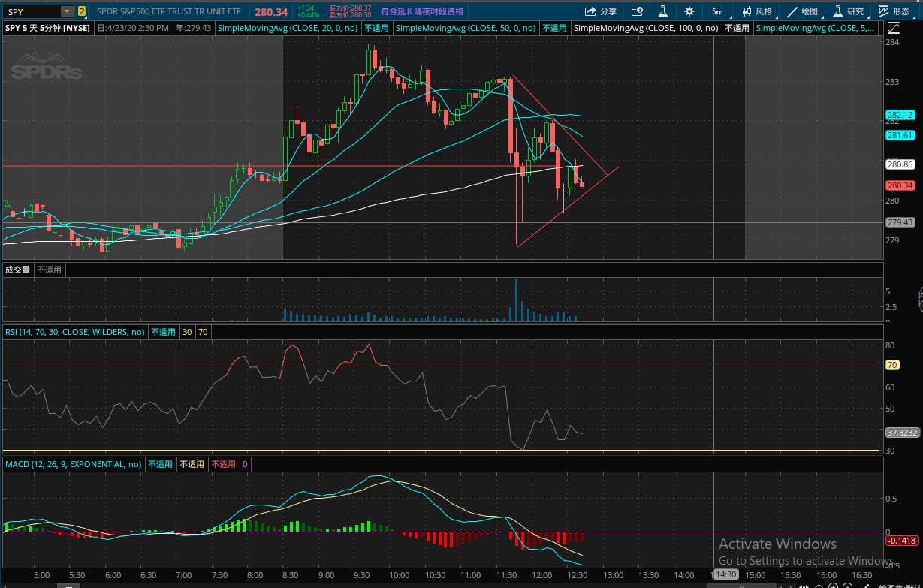Click the MACD (12, 26, 9, EXPONENTIAL, no) label

point(74,464)
